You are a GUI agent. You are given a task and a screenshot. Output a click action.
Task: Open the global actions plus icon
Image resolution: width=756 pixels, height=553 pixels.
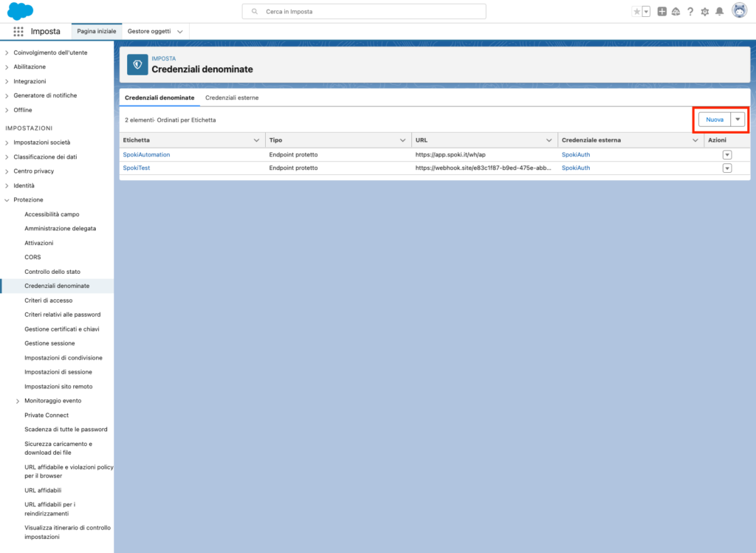click(661, 12)
